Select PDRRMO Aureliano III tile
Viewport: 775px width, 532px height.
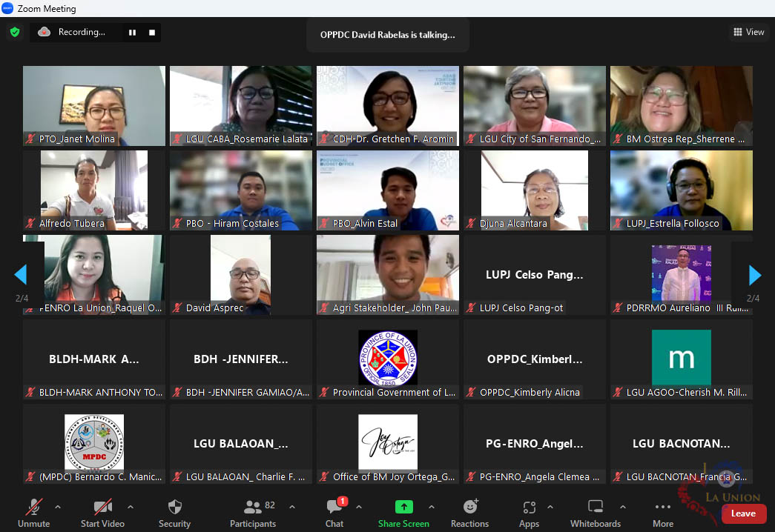point(682,275)
